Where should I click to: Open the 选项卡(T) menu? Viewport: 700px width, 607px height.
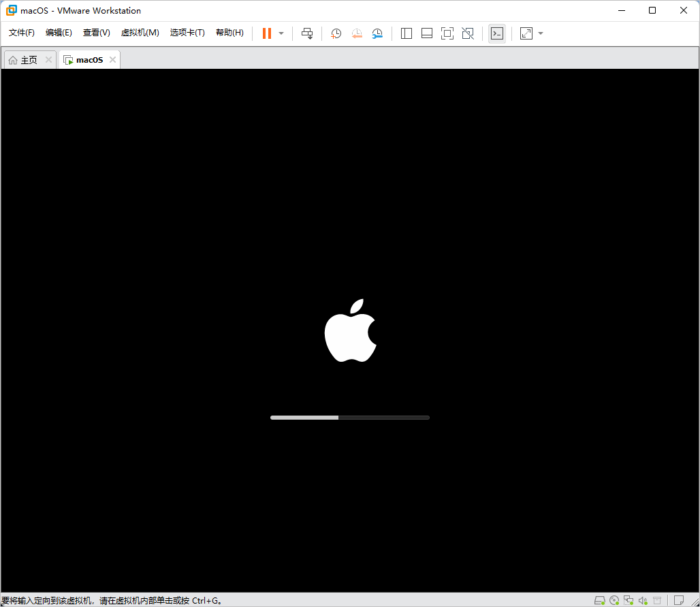pyautogui.click(x=187, y=33)
